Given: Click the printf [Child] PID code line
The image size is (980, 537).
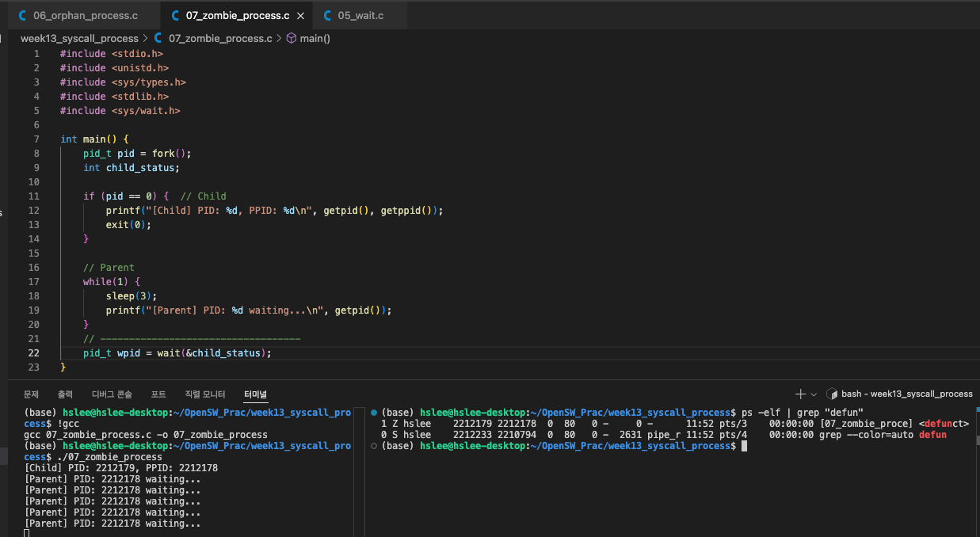Looking at the screenshot, I should coord(274,211).
